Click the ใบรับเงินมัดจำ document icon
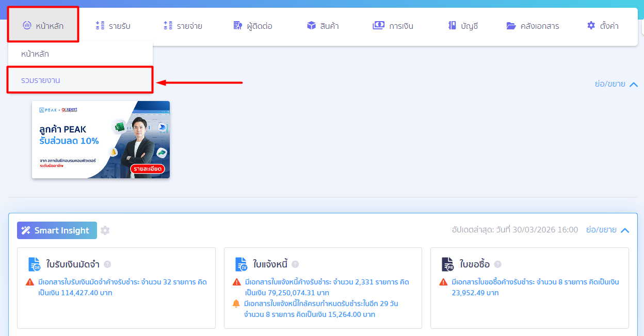Screen dimensions: 644x336 point(35,264)
